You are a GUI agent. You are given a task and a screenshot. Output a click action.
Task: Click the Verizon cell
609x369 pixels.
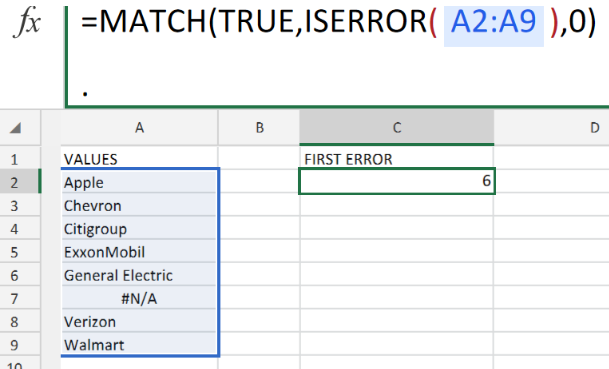click(x=139, y=322)
